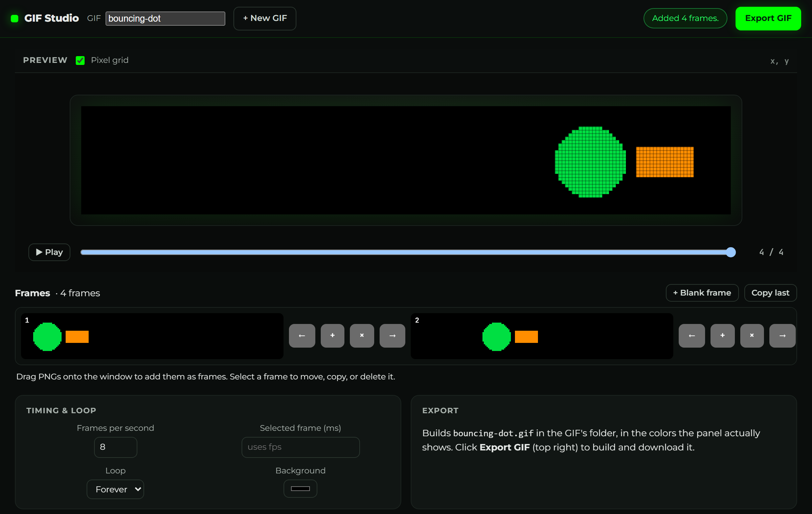Screen dimensions: 812x514
Task: Click the orange rectangle in the preview
Action: 665,162
